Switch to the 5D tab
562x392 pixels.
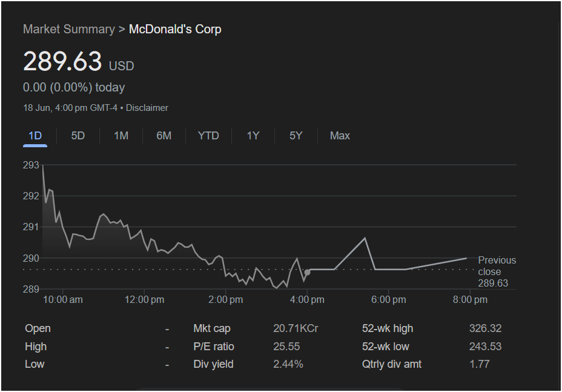tap(78, 136)
